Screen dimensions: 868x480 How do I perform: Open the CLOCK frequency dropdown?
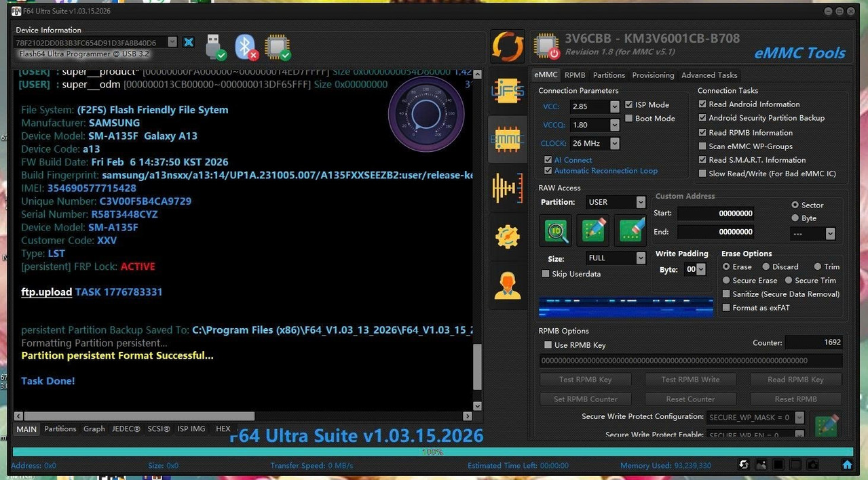coord(614,143)
